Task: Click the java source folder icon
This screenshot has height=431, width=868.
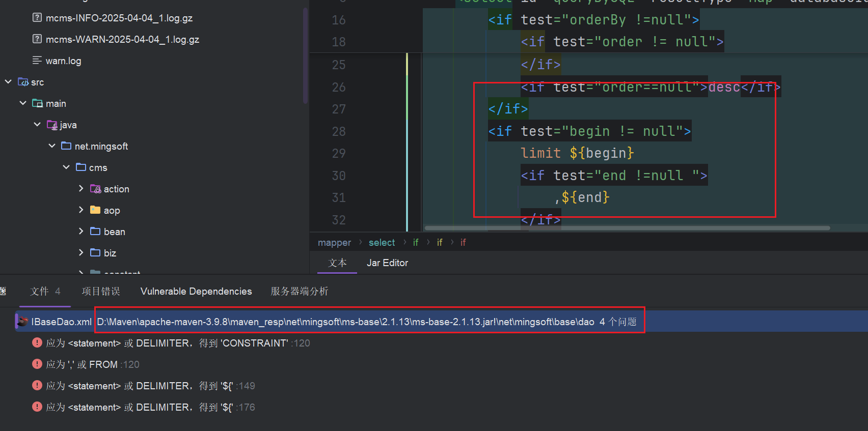Action: (52, 125)
